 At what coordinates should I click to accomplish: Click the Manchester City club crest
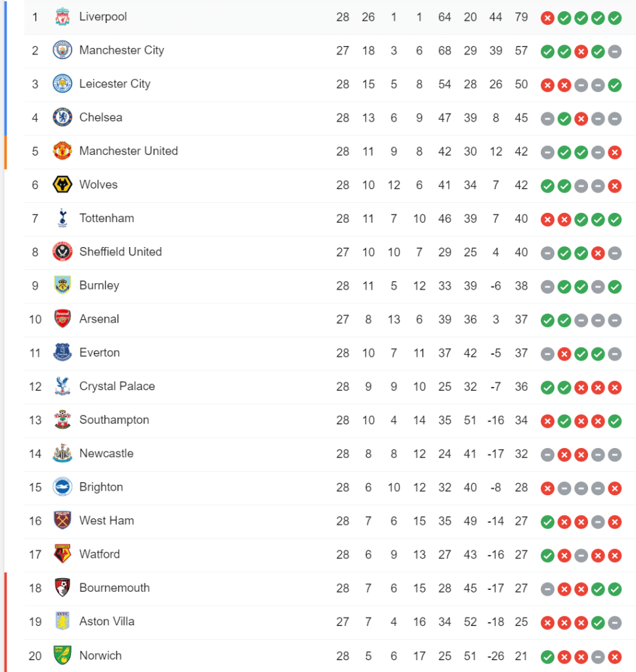click(x=62, y=51)
